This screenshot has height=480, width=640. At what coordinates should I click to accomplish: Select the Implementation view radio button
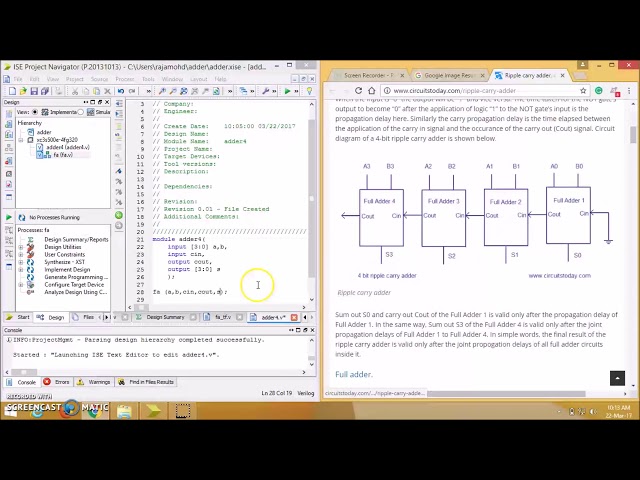tap(35, 112)
